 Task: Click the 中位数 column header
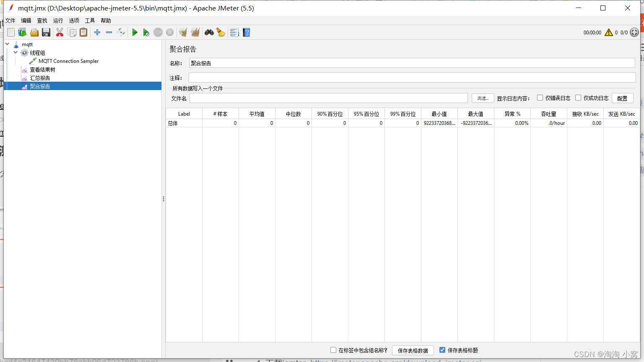pos(293,114)
